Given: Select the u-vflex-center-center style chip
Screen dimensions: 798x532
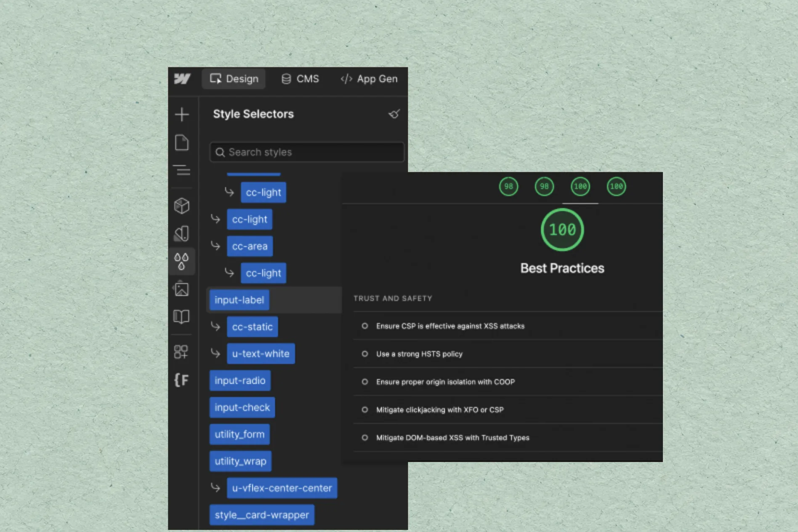Looking at the screenshot, I should (x=282, y=488).
